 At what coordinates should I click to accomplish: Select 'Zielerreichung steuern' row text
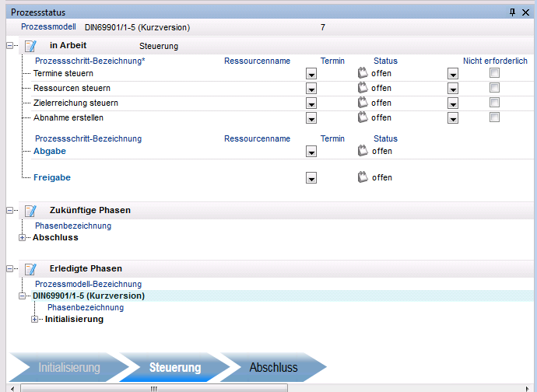tap(75, 103)
